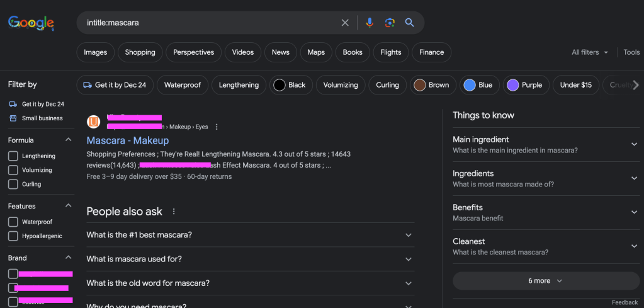Image resolution: width=644 pixels, height=308 pixels.
Task: Open Google Lens image search
Action: click(x=390, y=23)
